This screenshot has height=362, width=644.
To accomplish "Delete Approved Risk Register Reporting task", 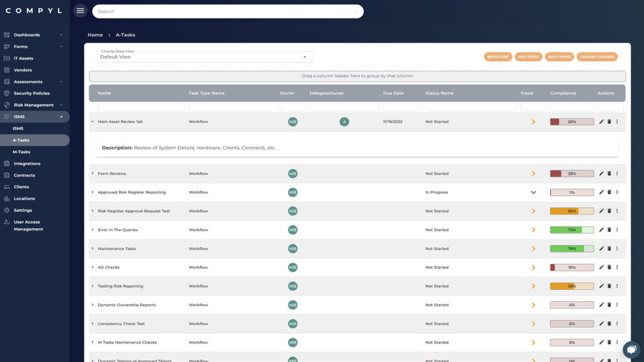I will pos(609,192).
